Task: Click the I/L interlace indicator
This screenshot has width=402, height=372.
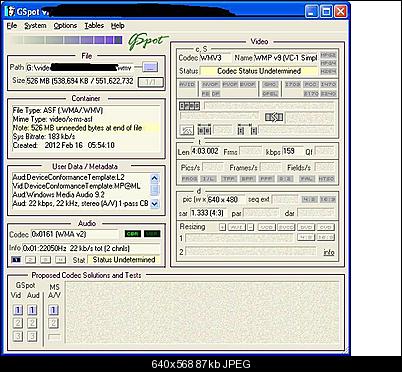Action: click(x=208, y=179)
